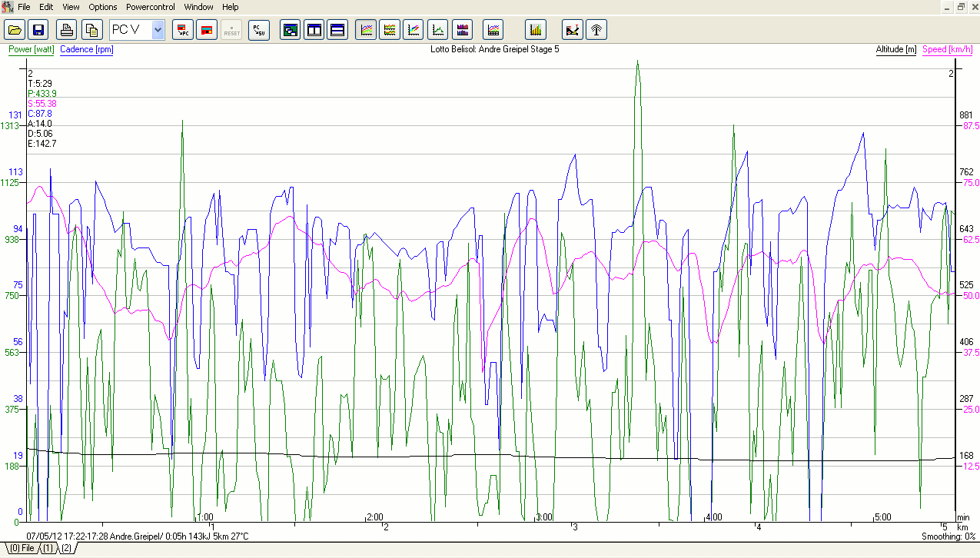Viewport: 980px width, 558px height.
Task: Toggle the Altitude [m] series label
Action: [x=895, y=49]
